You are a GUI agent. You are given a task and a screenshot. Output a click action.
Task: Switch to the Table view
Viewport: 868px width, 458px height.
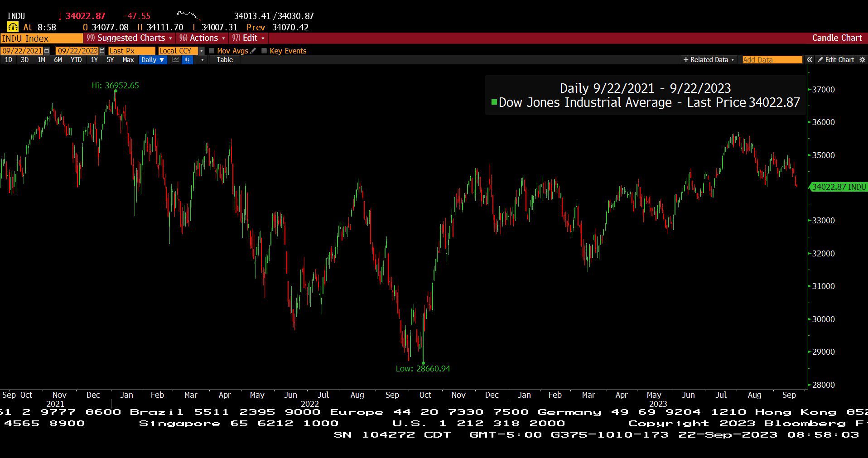[x=225, y=60]
